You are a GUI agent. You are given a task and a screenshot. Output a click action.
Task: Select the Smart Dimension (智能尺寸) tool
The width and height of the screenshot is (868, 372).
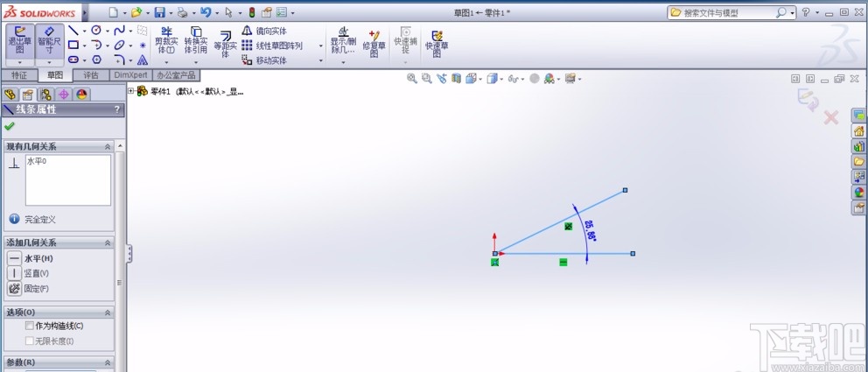coord(50,41)
